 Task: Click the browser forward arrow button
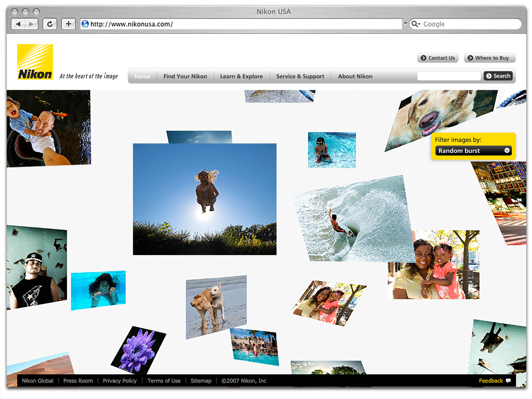tap(31, 24)
